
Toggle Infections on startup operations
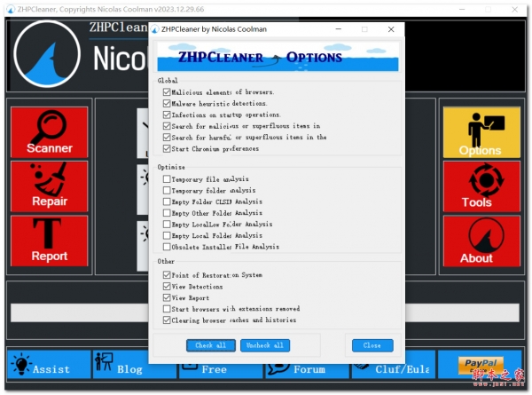(x=167, y=115)
